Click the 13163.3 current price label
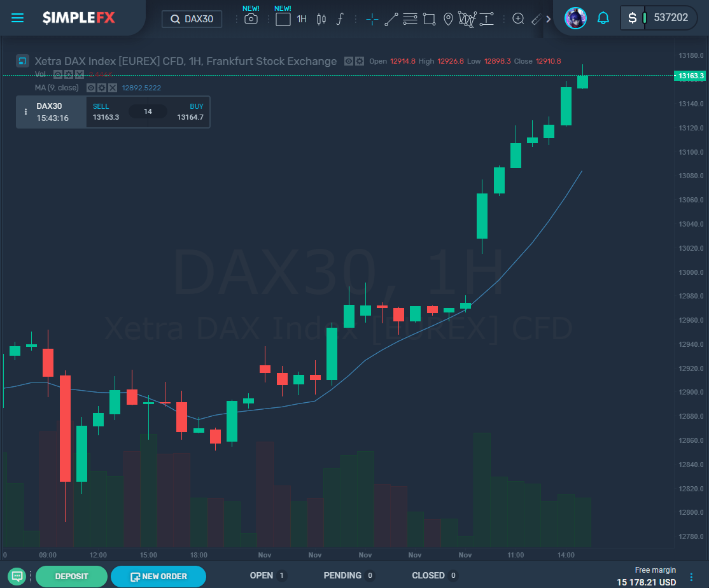709x588 pixels. pos(691,76)
